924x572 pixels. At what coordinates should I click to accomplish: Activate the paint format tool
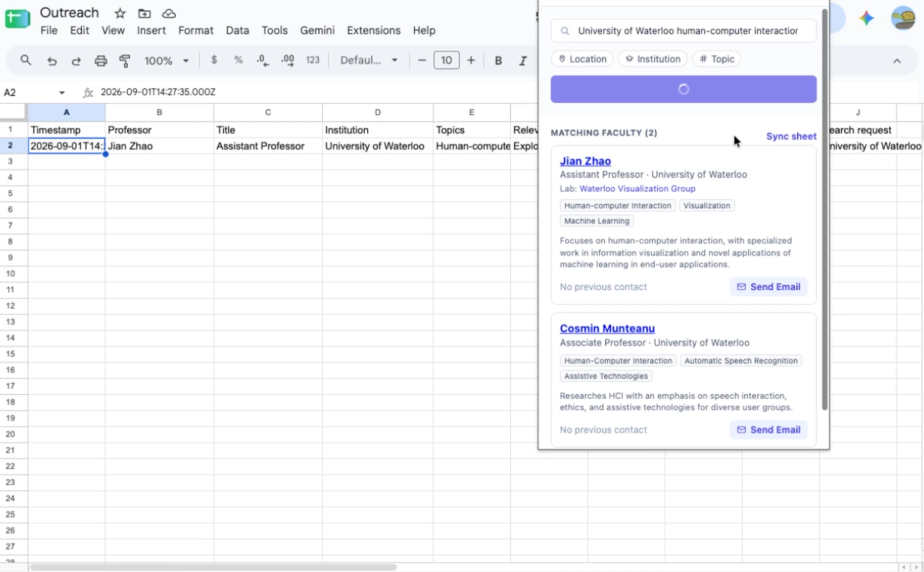pyautogui.click(x=125, y=61)
